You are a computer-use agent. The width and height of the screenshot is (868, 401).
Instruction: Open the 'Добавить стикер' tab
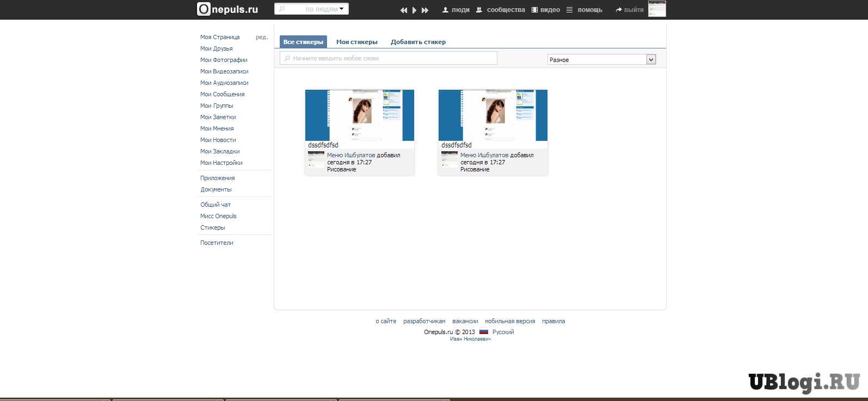[418, 42]
